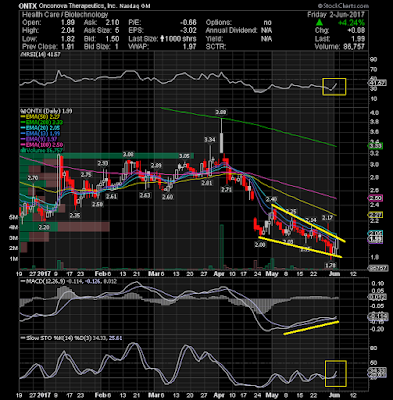Click the ONTX (Daily) 1.99 legend title
Viewport: 393px width, 400px height.
tap(46, 111)
